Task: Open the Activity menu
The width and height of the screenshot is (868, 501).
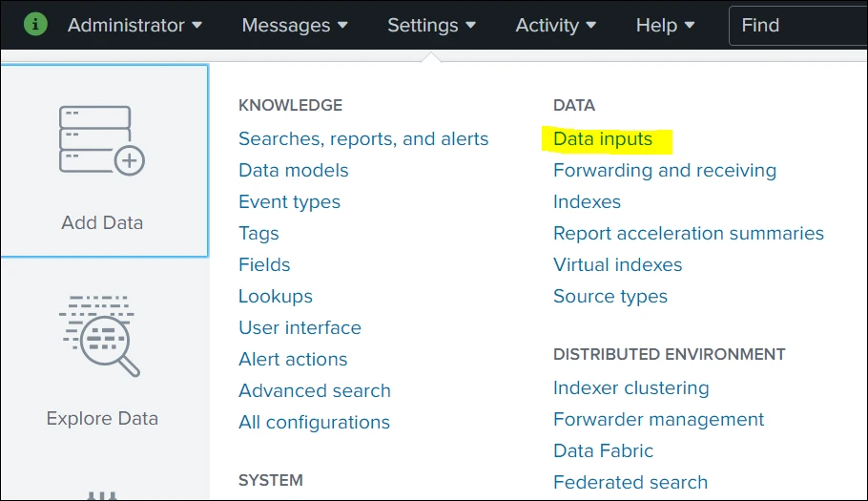Action: (x=555, y=25)
